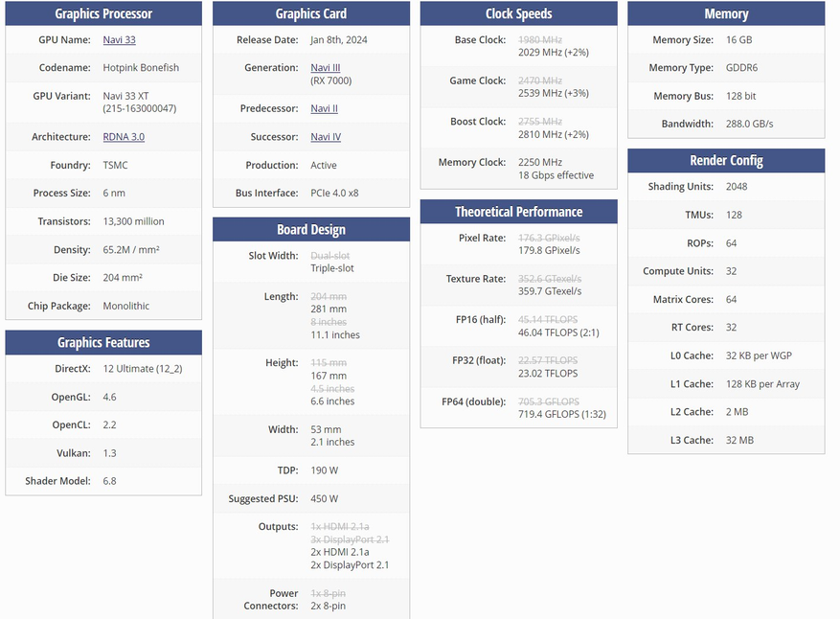Image resolution: width=840 pixels, height=619 pixels.
Task: Select the PCIe 4.0 x8 bus interface
Action: pyautogui.click(x=335, y=193)
